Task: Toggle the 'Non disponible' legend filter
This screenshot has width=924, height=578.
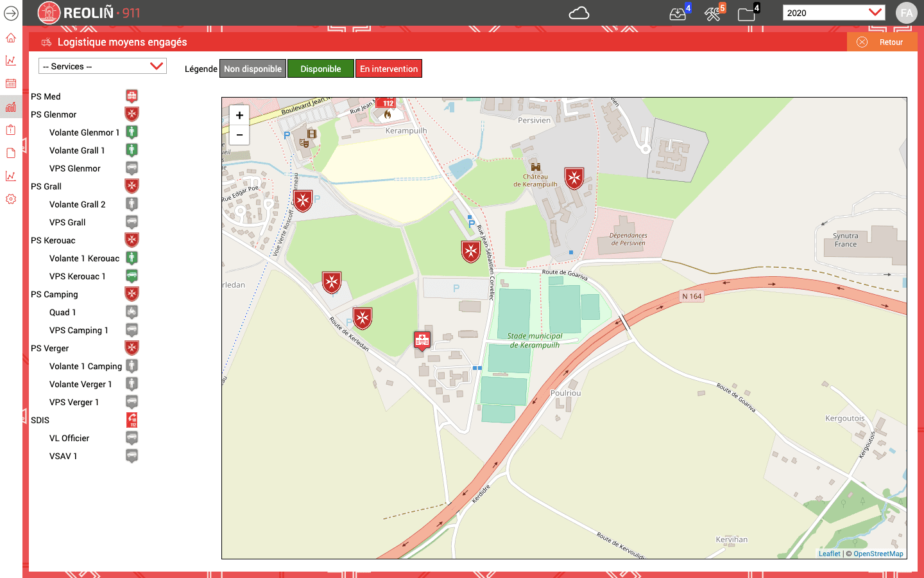Action: tap(252, 68)
